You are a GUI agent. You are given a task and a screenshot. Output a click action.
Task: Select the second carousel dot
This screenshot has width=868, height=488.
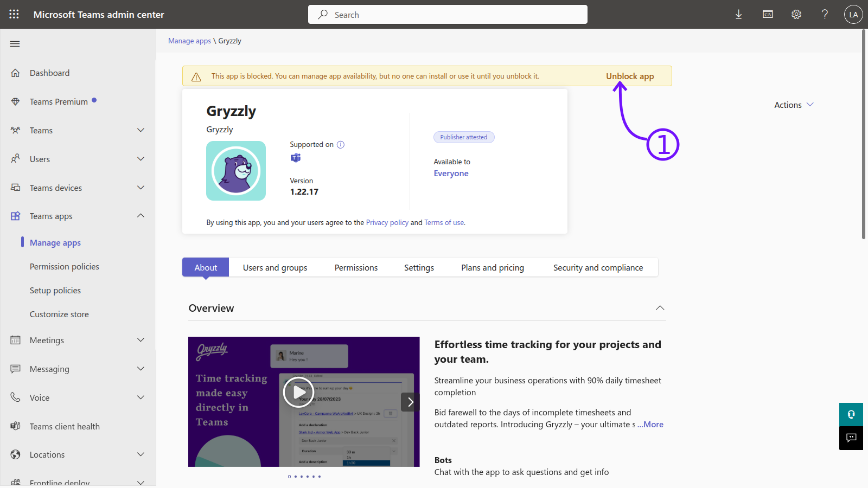pyautogui.click(x=295, y=477)
